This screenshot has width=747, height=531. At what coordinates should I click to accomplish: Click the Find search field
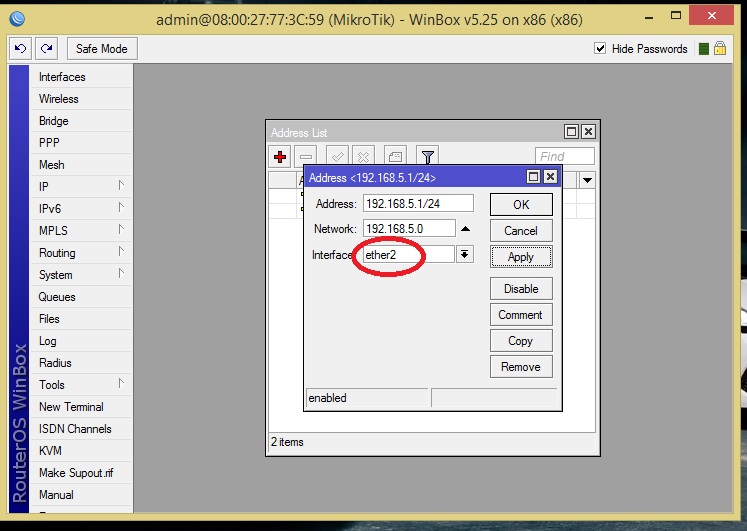coord(565,156)
